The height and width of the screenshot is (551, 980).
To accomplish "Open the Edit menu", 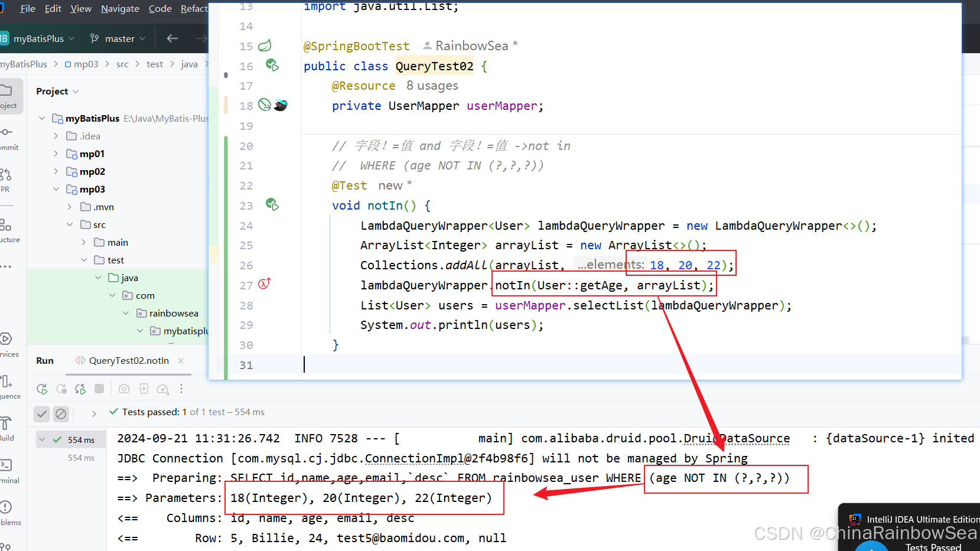I will [x=53, y=8].
